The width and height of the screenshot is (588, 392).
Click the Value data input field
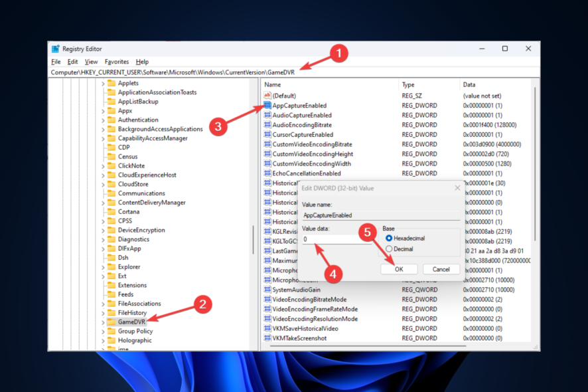335,239
